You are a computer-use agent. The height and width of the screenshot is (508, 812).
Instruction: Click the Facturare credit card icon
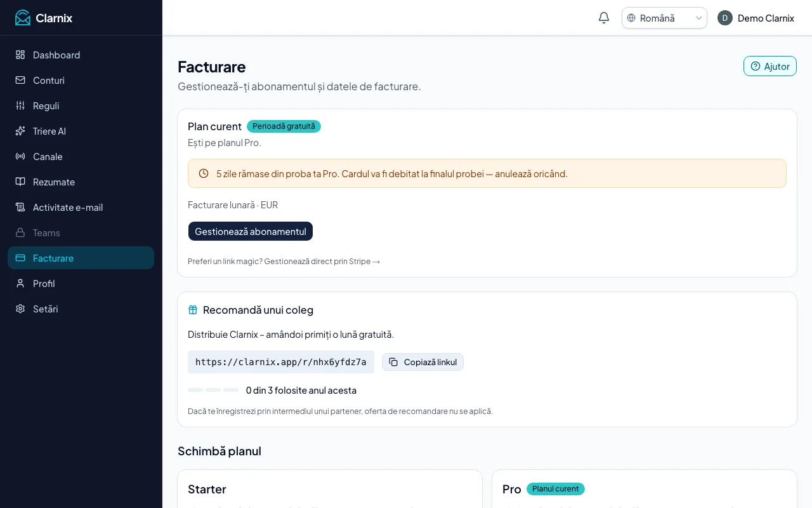[x=20, y=258]
